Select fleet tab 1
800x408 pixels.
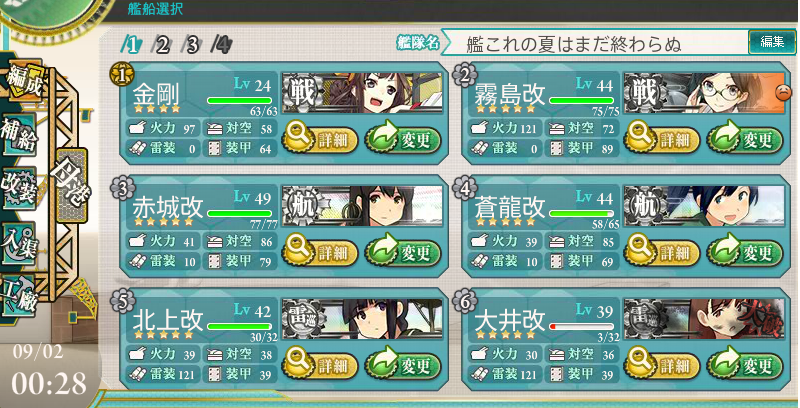click(131, 45)
